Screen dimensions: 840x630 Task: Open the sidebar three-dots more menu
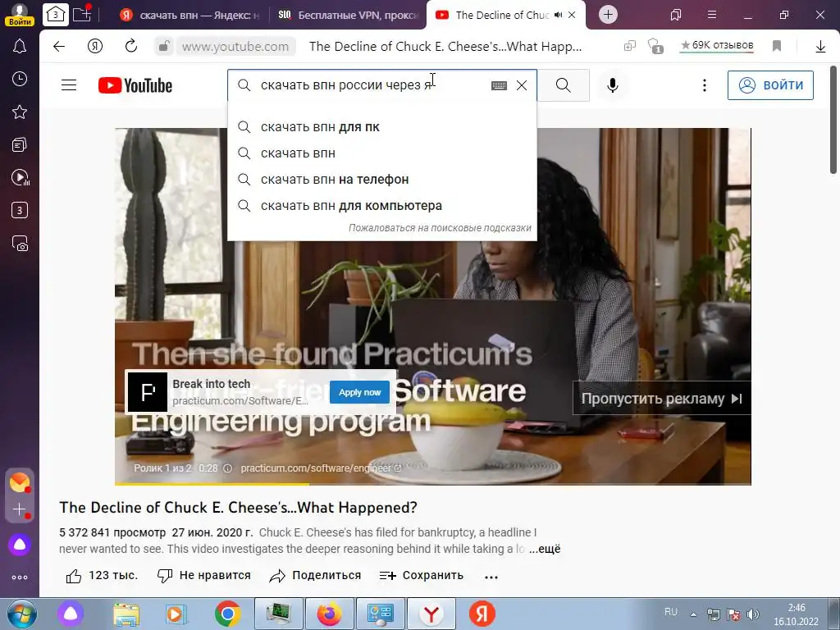click(x=20, y=577)
